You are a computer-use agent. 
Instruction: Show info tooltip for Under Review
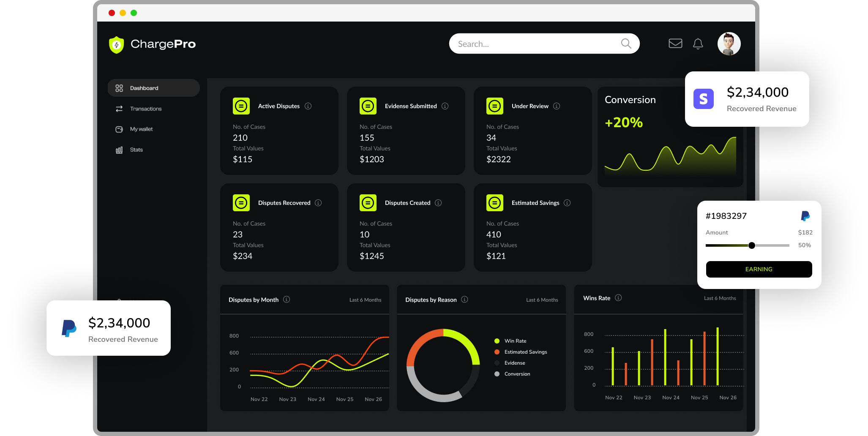point(557,106)
